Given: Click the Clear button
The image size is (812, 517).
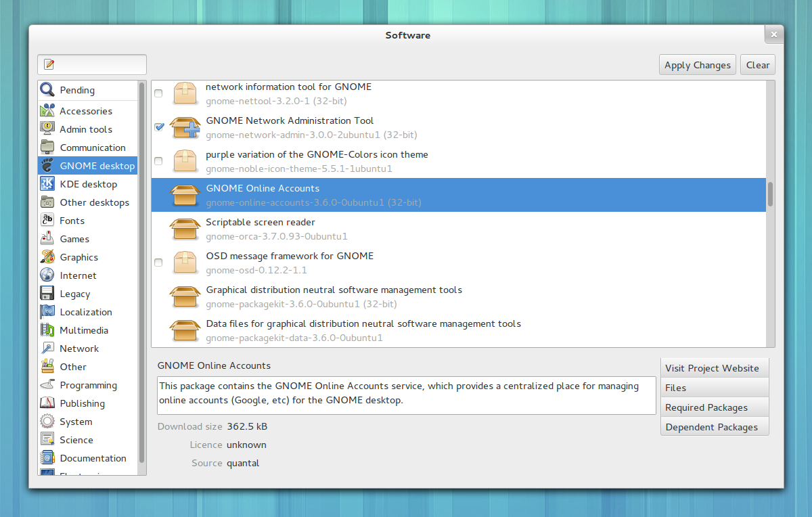Looking at the screenshot, I should [x=758, y=65].
